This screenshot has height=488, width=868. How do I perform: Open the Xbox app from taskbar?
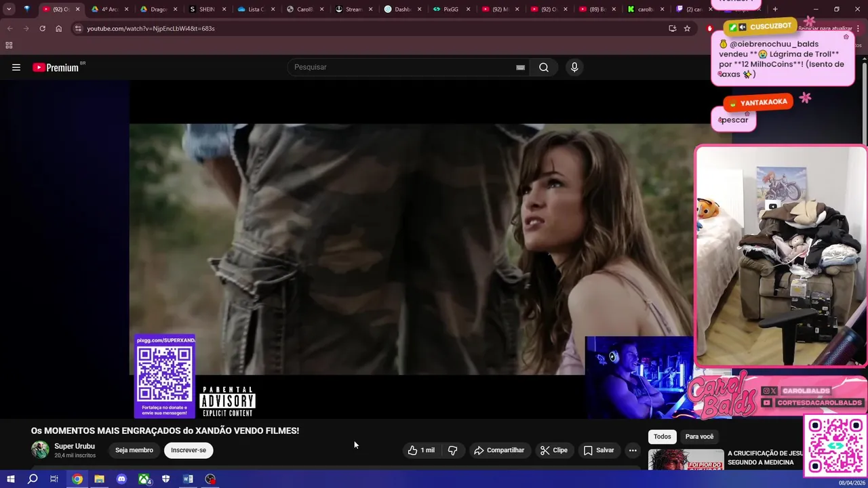coord(144,479)
